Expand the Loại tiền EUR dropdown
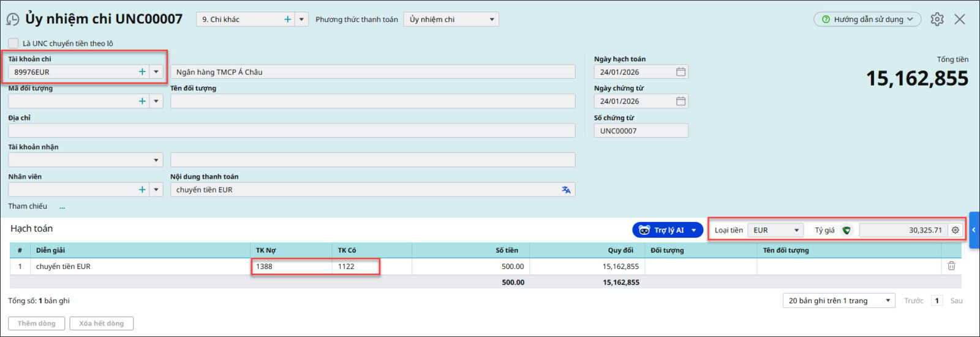 coord(796,231)
